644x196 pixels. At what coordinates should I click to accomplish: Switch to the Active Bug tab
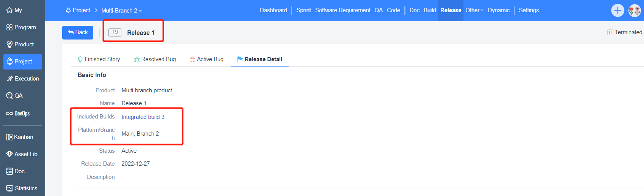click(206, 59)
